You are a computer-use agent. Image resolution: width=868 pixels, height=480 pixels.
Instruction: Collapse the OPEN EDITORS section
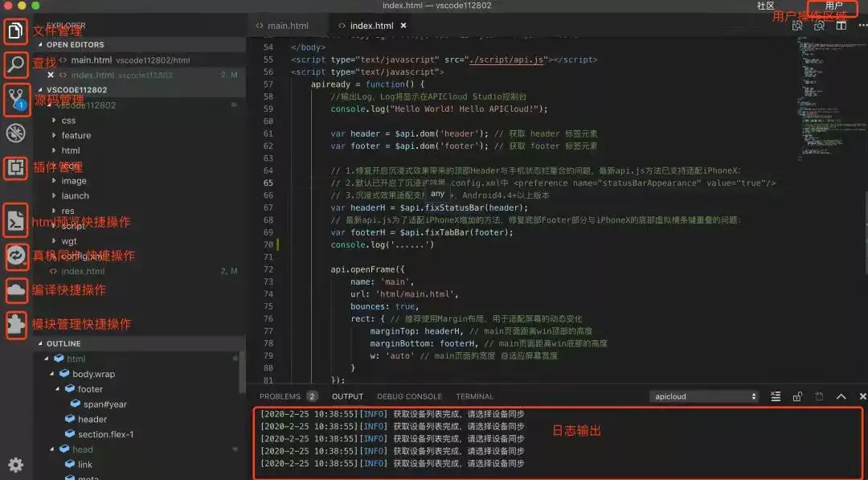tap(40, 44)
